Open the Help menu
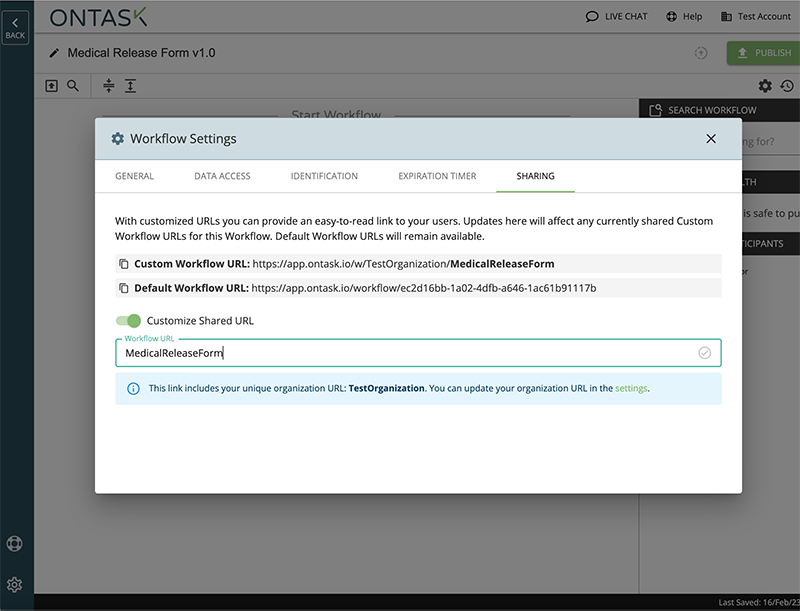This screenshot has height=611, width=800. coord(684,16)
